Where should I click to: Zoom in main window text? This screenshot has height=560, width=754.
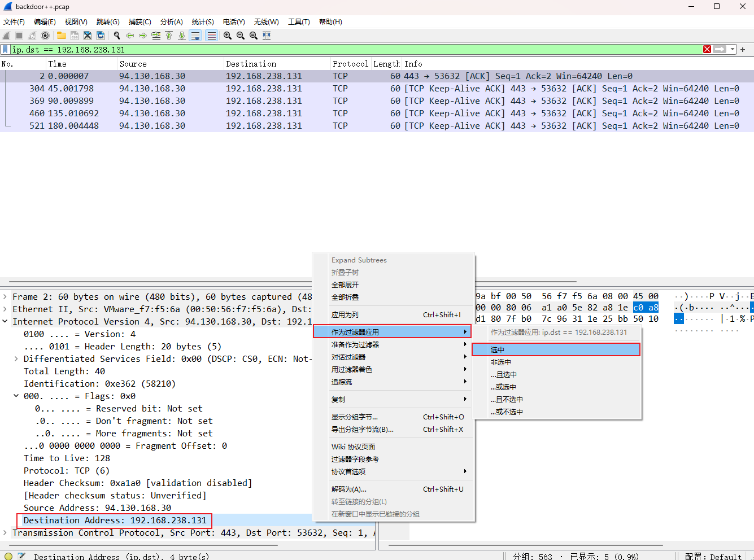pos(228,35)
